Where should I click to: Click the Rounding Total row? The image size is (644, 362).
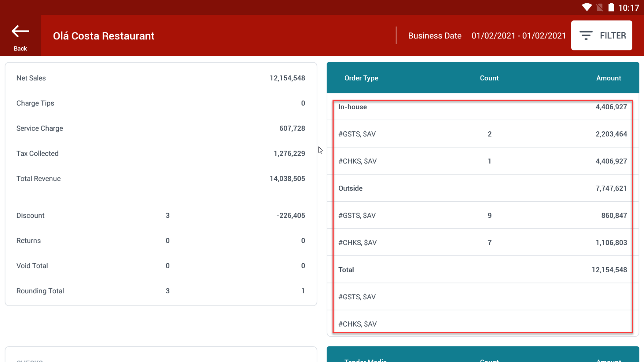point(161,291)
